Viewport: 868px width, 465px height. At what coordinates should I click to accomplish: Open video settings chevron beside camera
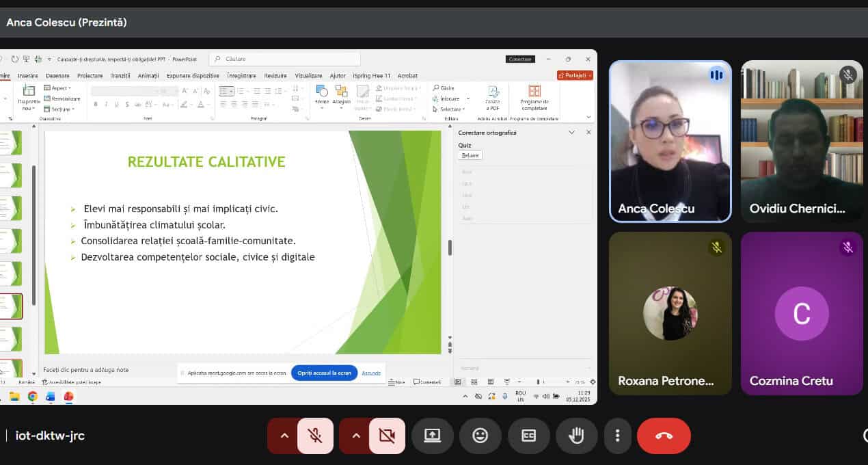[x=355, y=436]
